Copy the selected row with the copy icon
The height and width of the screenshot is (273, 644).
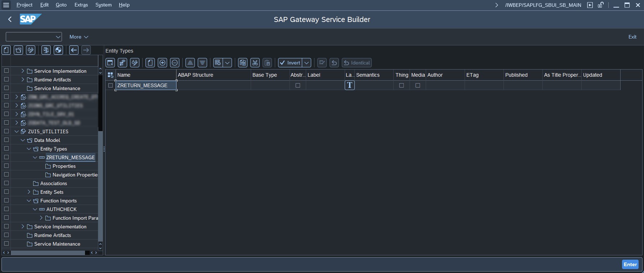point(243,63)
